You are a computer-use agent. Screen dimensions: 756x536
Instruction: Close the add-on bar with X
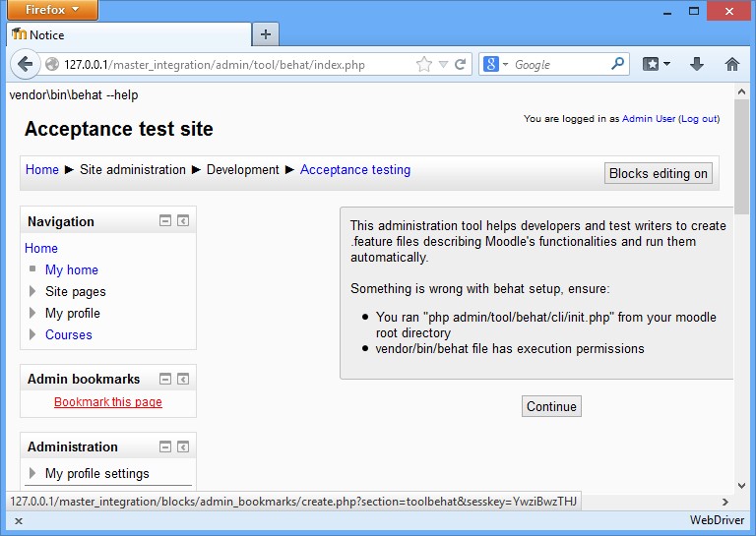pyautogui.click(x=19, y=521)
